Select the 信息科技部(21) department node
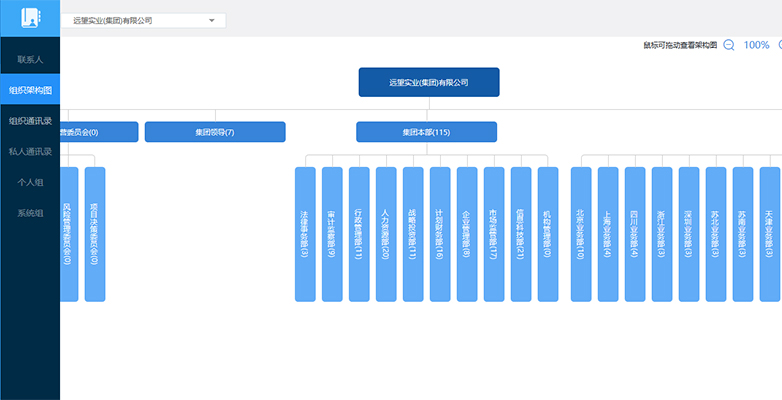782x400 pixels. (521, 234)
